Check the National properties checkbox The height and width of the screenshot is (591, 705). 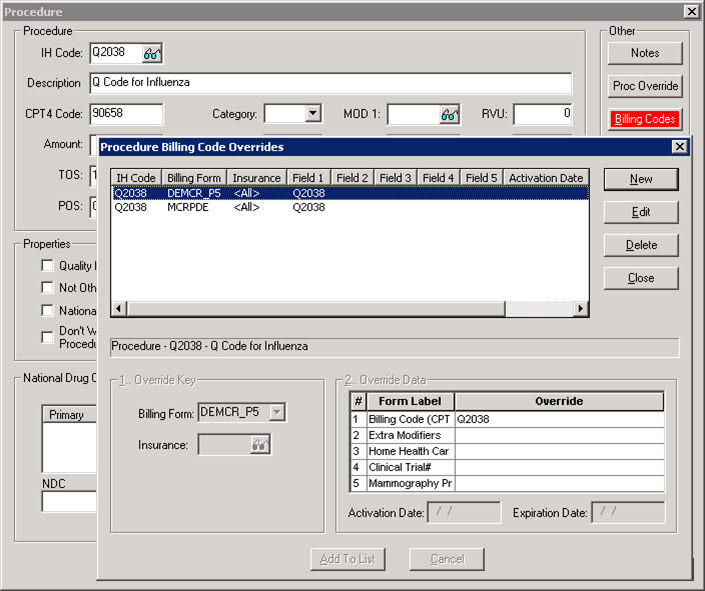point(47,311)
